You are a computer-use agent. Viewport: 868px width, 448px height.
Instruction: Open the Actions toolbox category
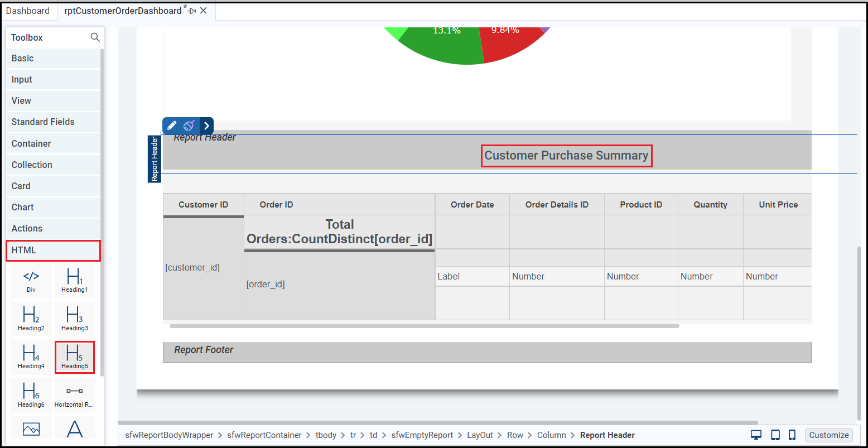coord(54,229)
